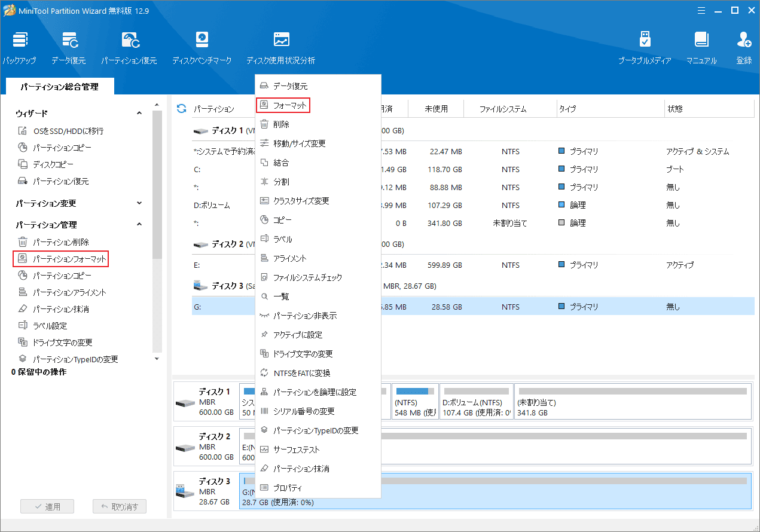This screenshot has width=760, height=532.
Task: Open the hamburger menu in title bar
Action: pos(700,10)
